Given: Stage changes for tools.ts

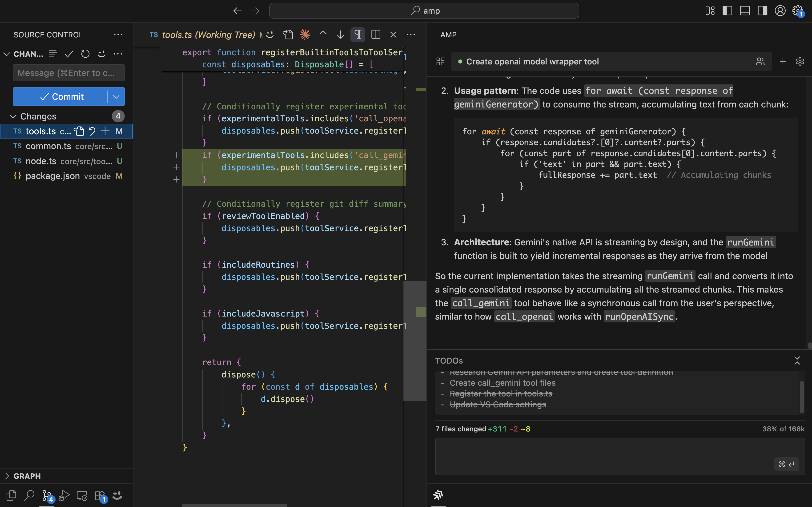Looking at the screenshot, I should tap(105, 131).
